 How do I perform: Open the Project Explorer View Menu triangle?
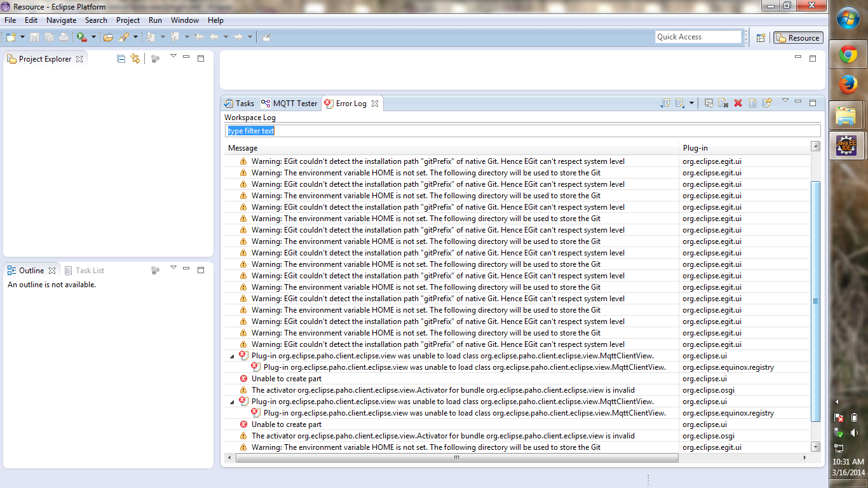(173, 57)
